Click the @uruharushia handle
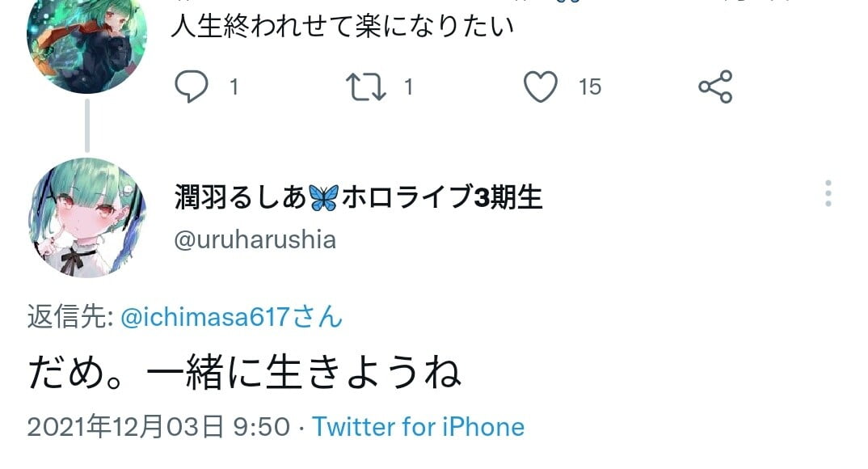 (x=255, y=240)
